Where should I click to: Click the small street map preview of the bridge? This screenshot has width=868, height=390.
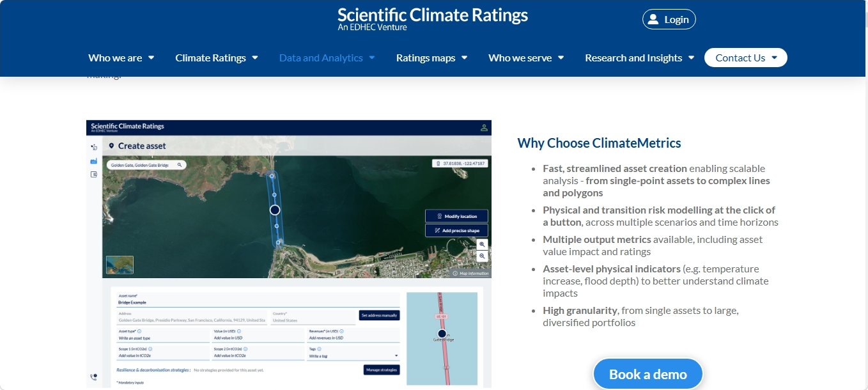click(x=442, y=339)
